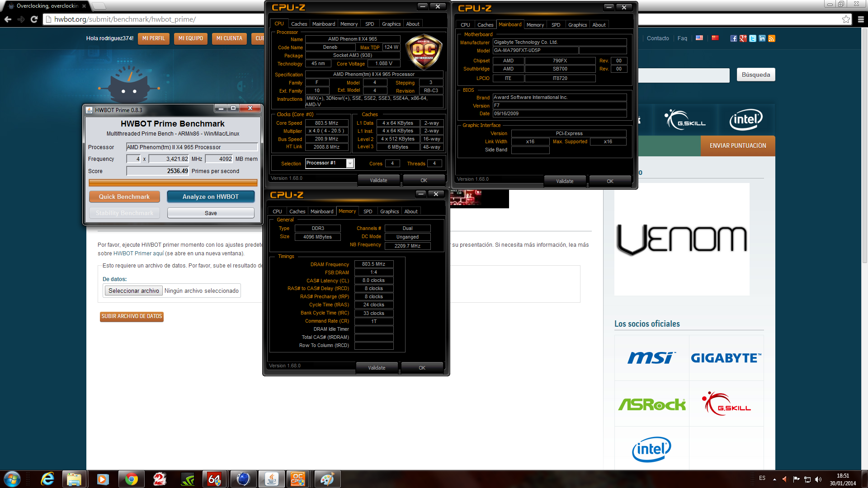Viewport: 868px width, 488px height.
Task: Open AIDA64 icon in taskbar
Action: point(215,479)
